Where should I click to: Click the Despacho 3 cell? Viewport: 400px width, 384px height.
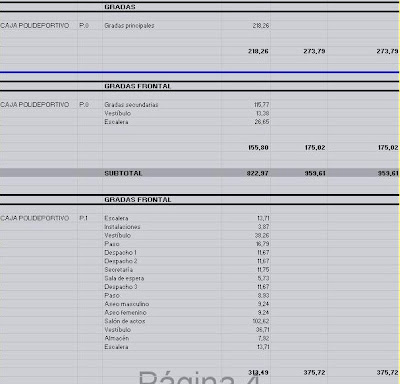point(121,287)
